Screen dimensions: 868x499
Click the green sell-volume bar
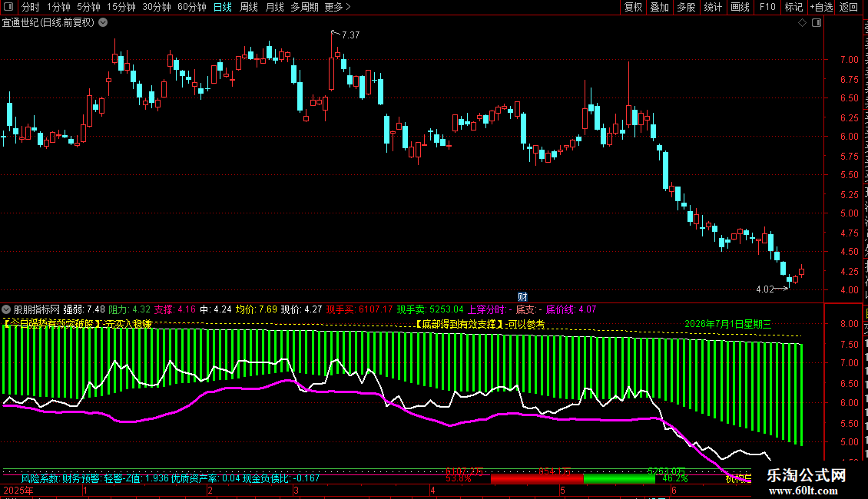619,478
